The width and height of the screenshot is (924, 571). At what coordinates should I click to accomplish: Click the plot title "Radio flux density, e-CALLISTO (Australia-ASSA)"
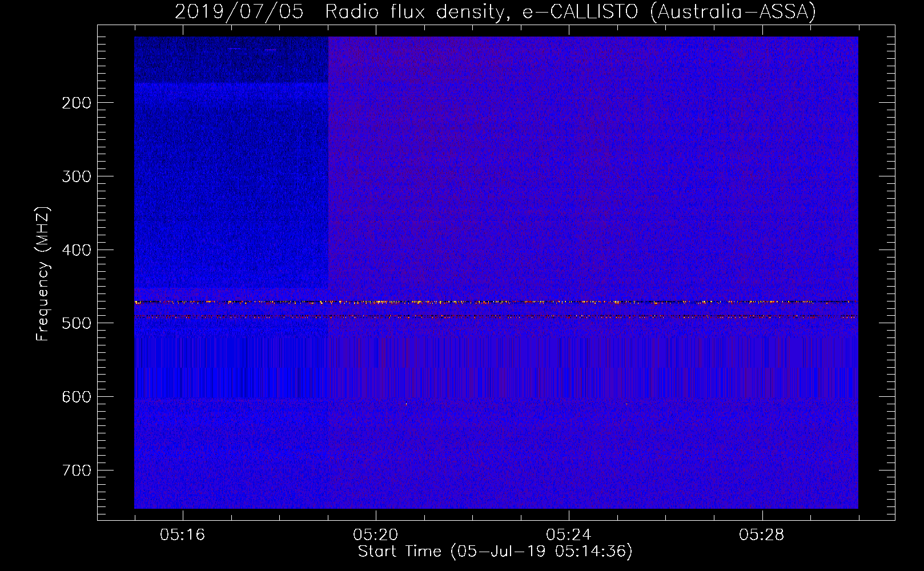pyautogui.click(x=570, y=11)
